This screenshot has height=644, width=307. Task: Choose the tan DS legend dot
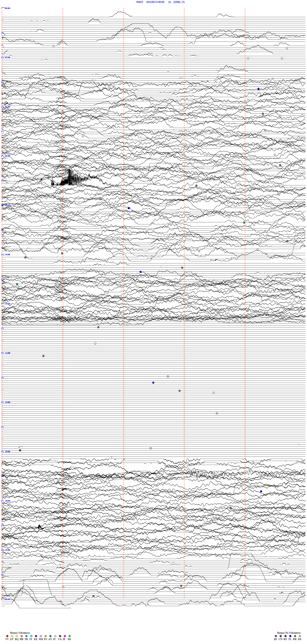(x=300, y=636)
